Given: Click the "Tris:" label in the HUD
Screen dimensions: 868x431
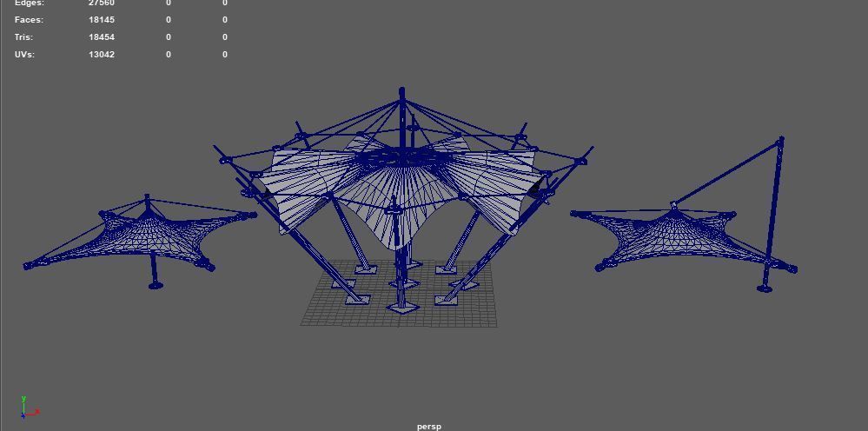Looking at the screenshot, I should 23,37.
